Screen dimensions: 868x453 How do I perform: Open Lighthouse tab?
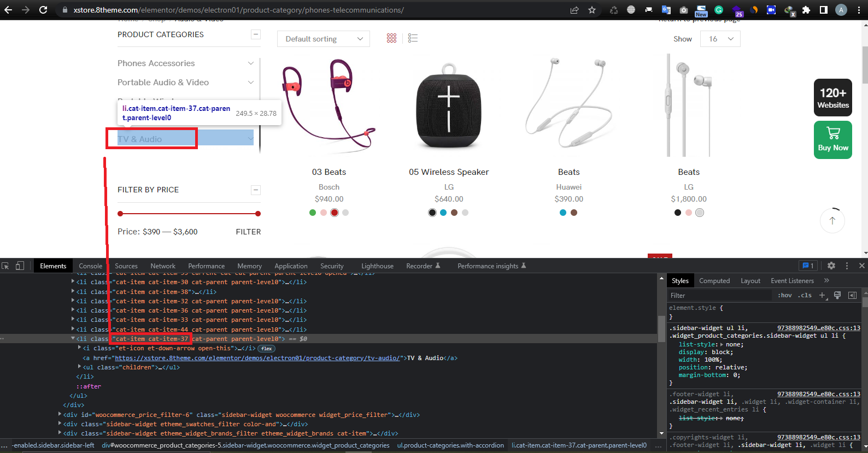tap(377, 266)
